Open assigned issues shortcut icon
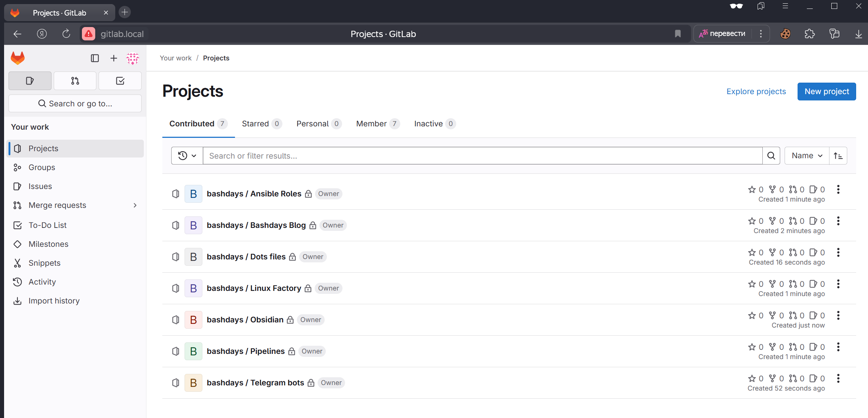 [x=30, y=81]
